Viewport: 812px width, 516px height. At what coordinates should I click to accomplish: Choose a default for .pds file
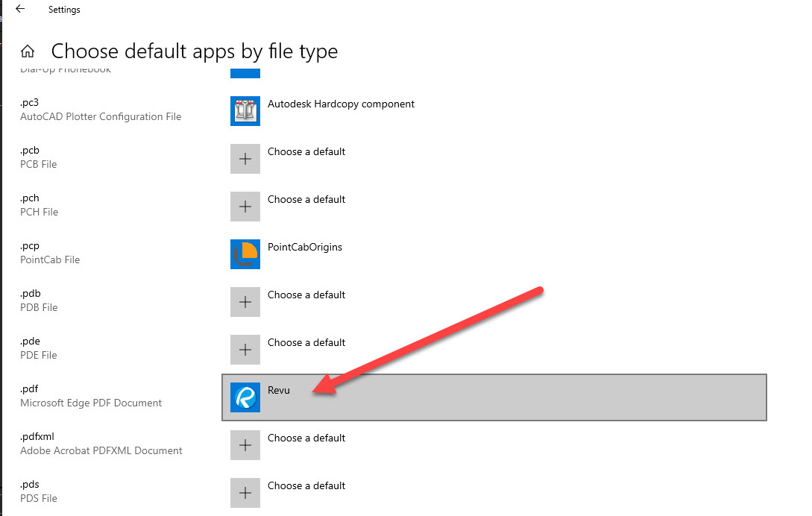pyautogui.click(x=306, y=485)
